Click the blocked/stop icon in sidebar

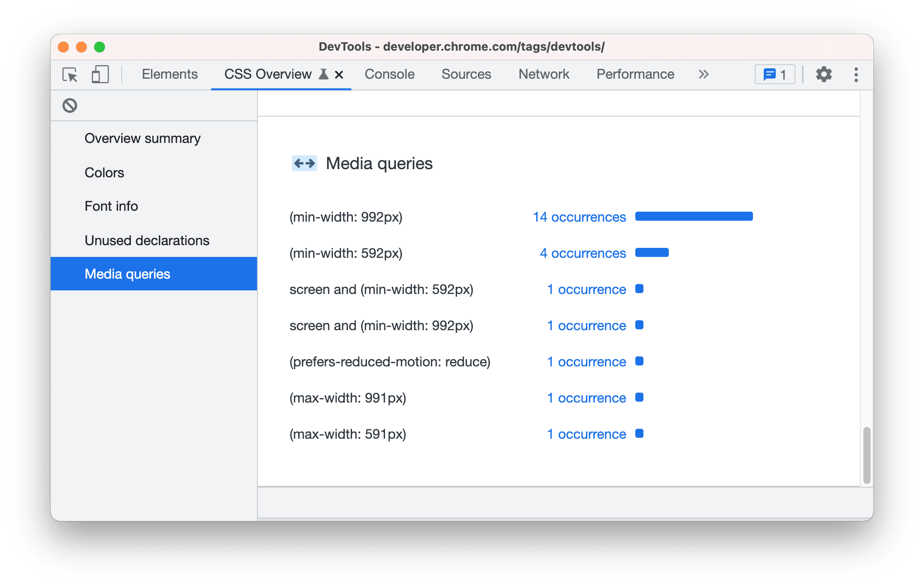[69, 105]
